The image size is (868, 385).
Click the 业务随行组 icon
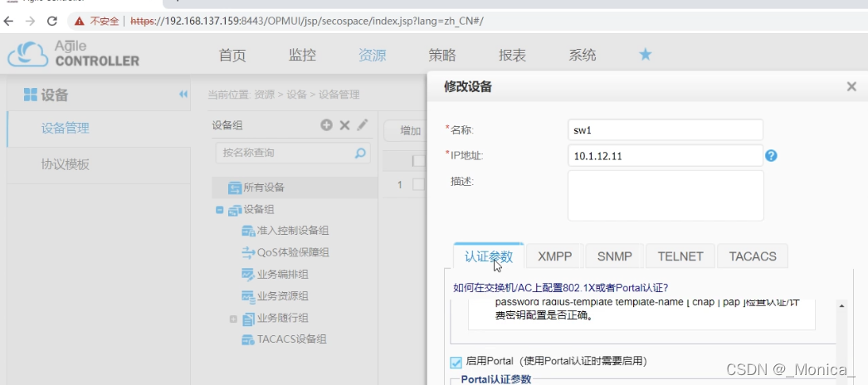tap(249, 318)
